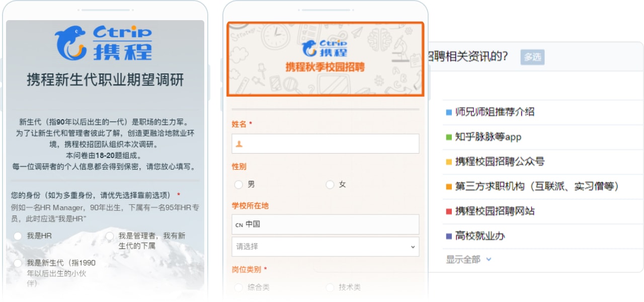Choose the 男 gender radio button
This screenshot has height=302, width=644.
[238, 185]
